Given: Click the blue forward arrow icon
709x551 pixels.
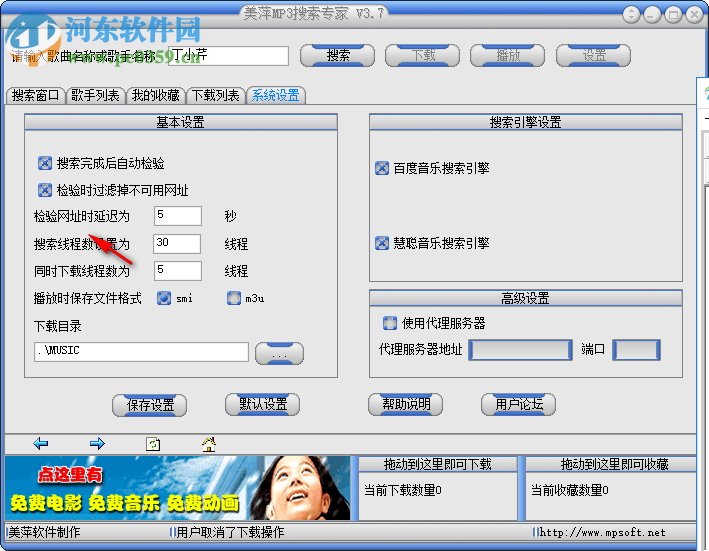Looking at the screenshot, I should [x=97, y=443].
